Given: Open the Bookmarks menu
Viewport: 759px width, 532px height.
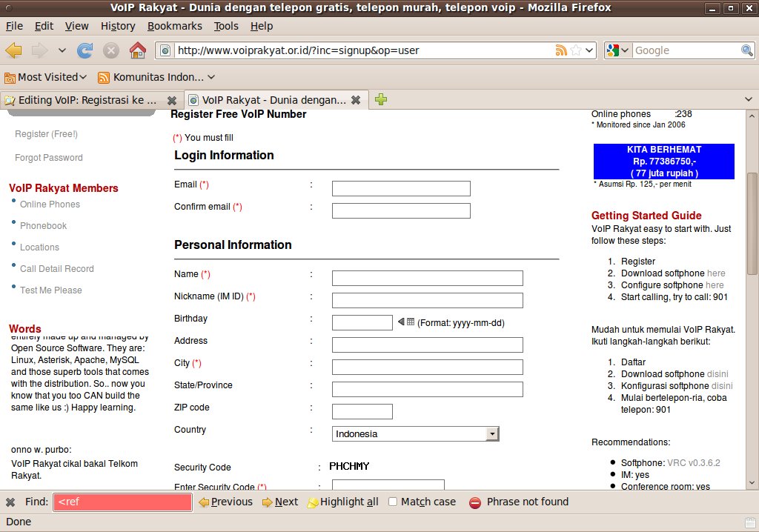Looking at the screenshot, I should [174, 26].
